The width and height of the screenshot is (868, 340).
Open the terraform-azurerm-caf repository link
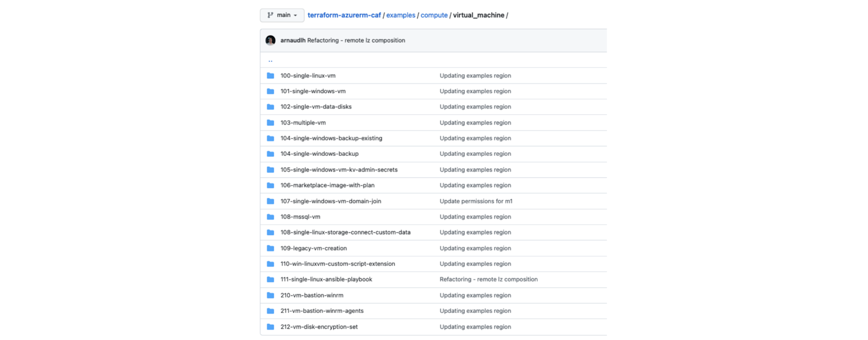tap(344, 15)
